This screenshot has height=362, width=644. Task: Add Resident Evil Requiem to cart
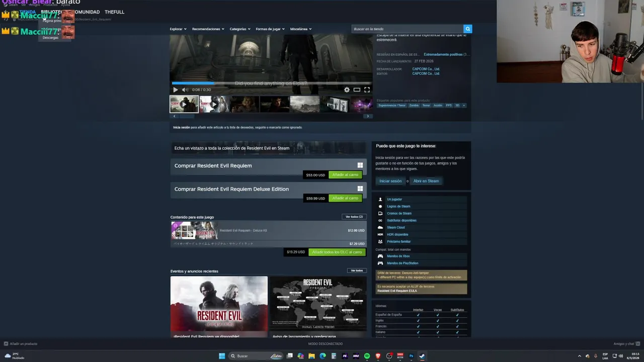345,174
